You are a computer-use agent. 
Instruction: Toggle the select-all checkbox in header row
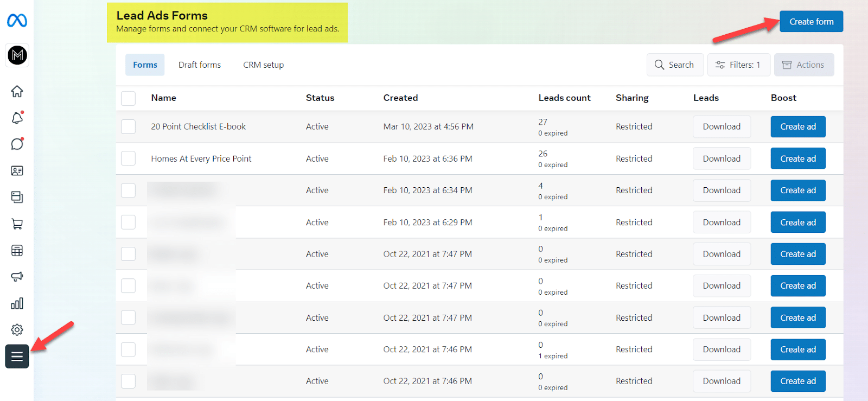point(128,98)
